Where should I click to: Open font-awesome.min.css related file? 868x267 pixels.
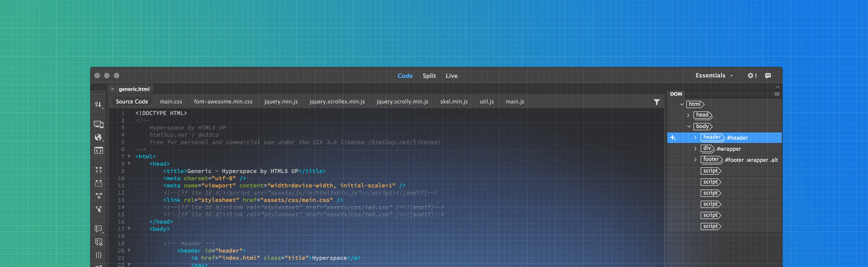pos(223,102)
